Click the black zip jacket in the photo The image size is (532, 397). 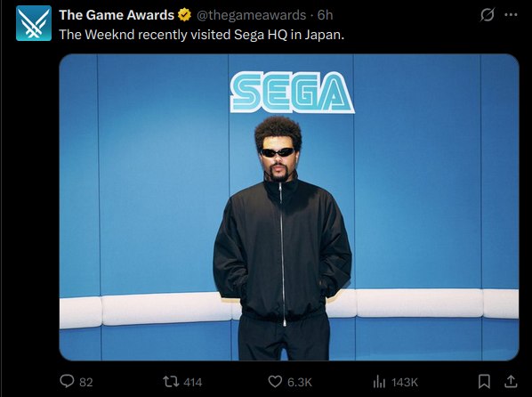pyautogui.click(x=282, y=248)
